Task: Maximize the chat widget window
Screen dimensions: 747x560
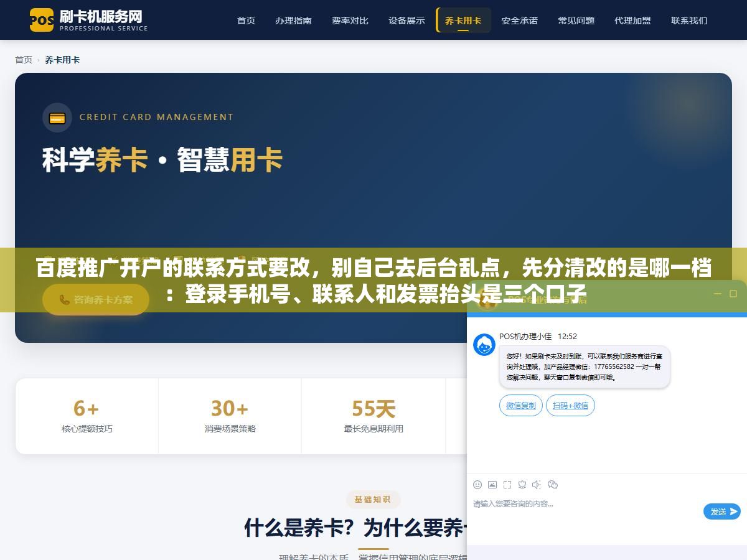Action: point(733,294)
